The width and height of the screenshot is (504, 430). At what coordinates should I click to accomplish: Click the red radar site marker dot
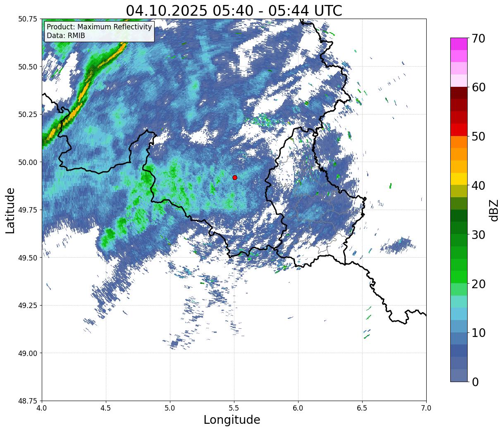235,177
